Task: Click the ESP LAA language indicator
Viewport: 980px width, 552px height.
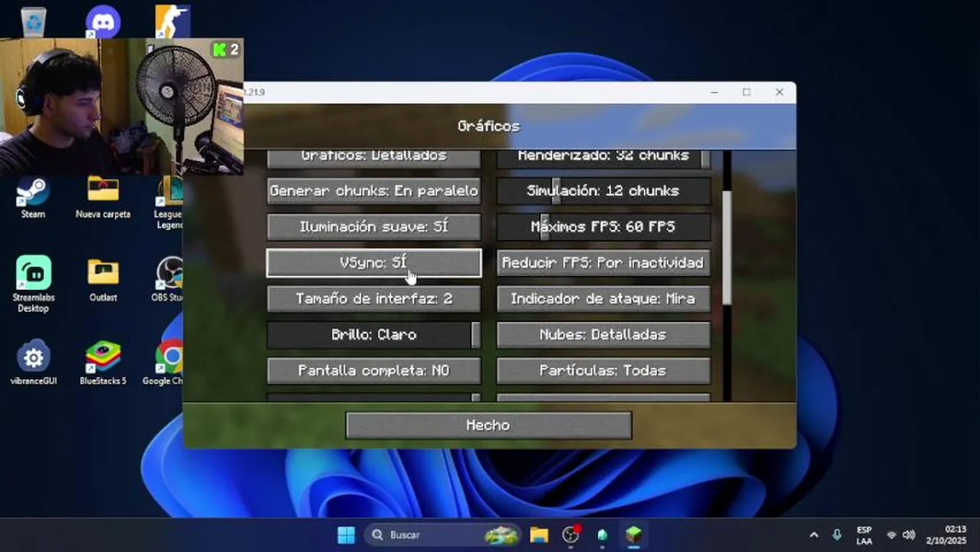Action: coord(864,535)
